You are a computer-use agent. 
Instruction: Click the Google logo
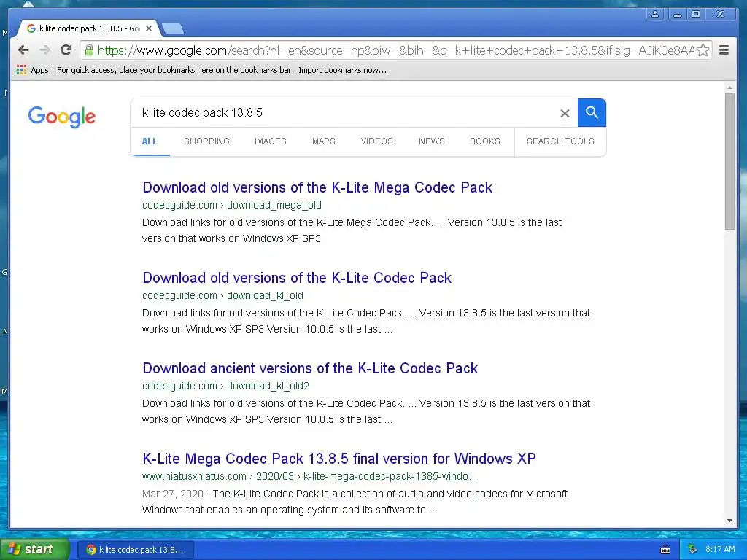point(62,117)
